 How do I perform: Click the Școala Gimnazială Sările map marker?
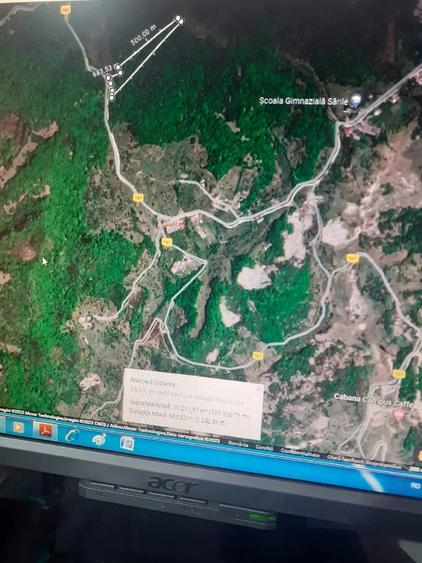click(356, 98)
